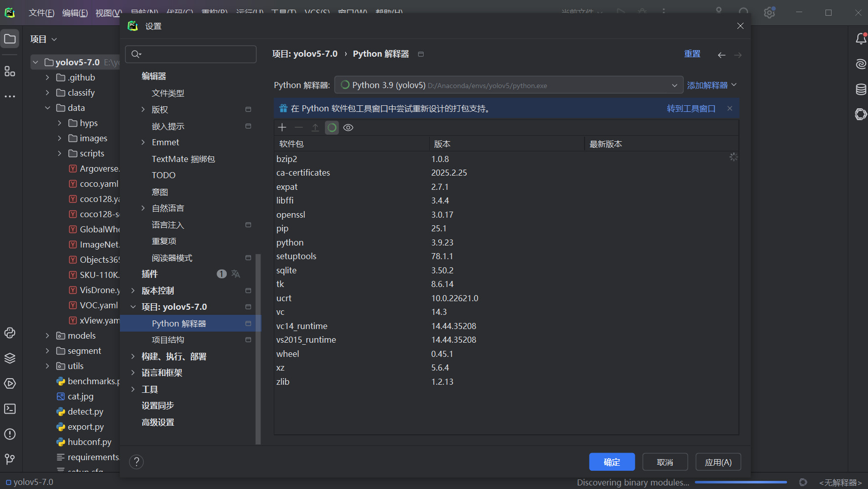Click the 应用(A) button
Image resolution: width=868 pixels, height=489 pixels.
[x=718, y=462]
